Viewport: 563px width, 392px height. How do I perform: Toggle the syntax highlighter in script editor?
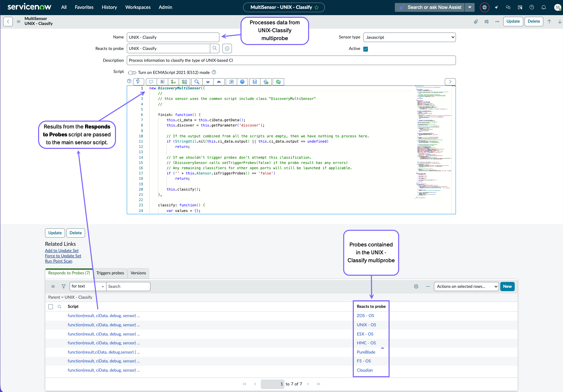click(138, 81)
